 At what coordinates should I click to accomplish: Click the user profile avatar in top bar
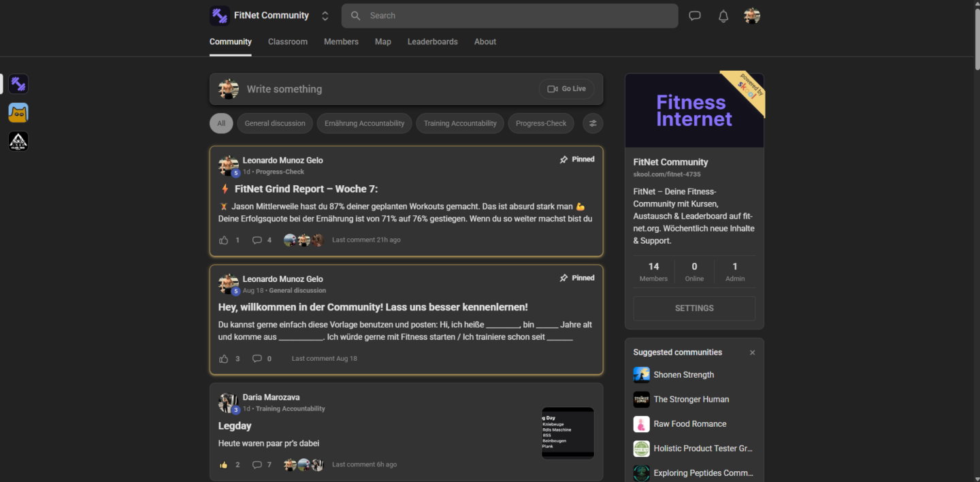(751, 16)
